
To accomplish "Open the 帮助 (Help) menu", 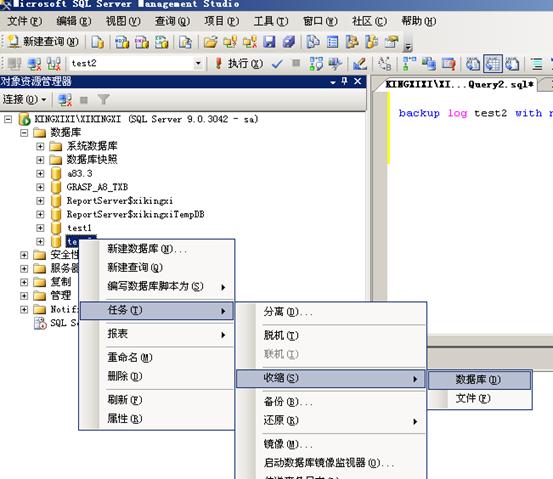I will point(419,21).
